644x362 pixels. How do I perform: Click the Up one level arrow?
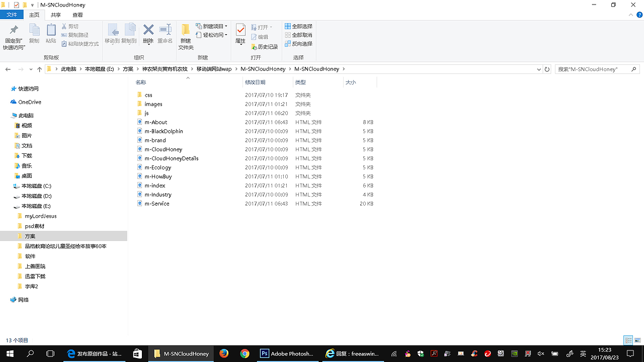(x=39, y=69)
